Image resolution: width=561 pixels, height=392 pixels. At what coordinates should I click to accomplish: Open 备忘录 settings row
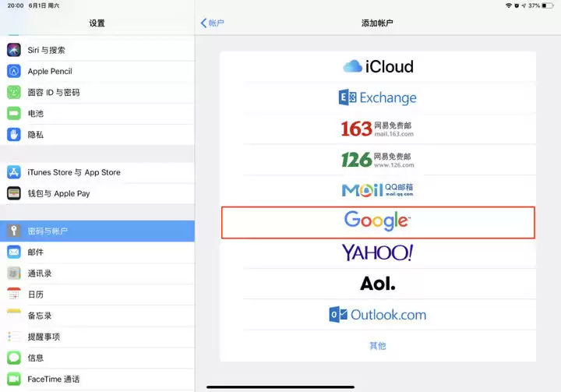click(x=97, y=316)
